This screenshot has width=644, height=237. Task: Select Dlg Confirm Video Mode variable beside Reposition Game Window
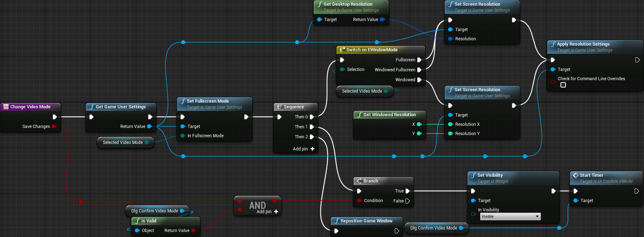pyautogui.click(x=436, y=228)
